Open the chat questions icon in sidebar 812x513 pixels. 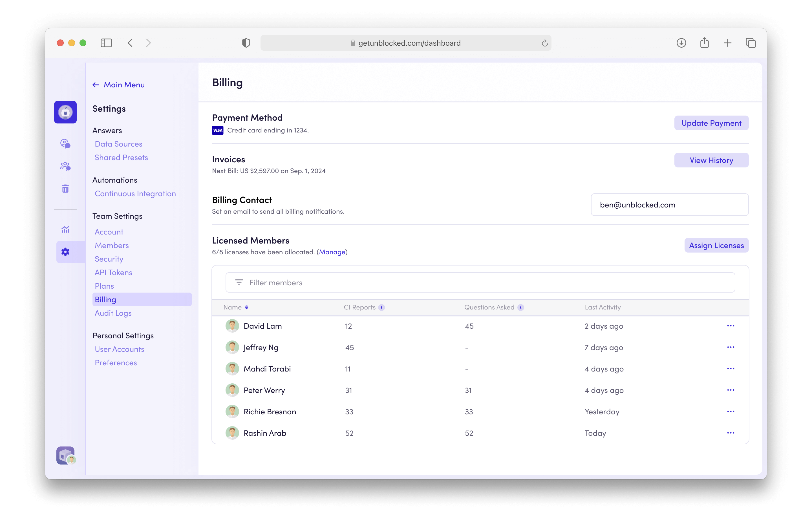(65, 144)
